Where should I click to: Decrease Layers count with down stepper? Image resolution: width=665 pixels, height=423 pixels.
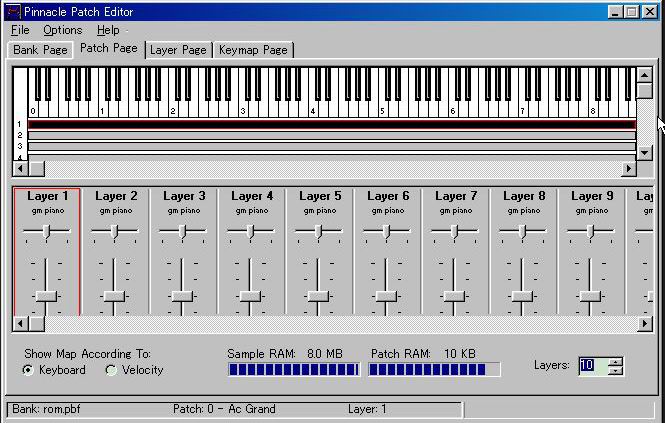pyautogui.click(x=615, y=370)
